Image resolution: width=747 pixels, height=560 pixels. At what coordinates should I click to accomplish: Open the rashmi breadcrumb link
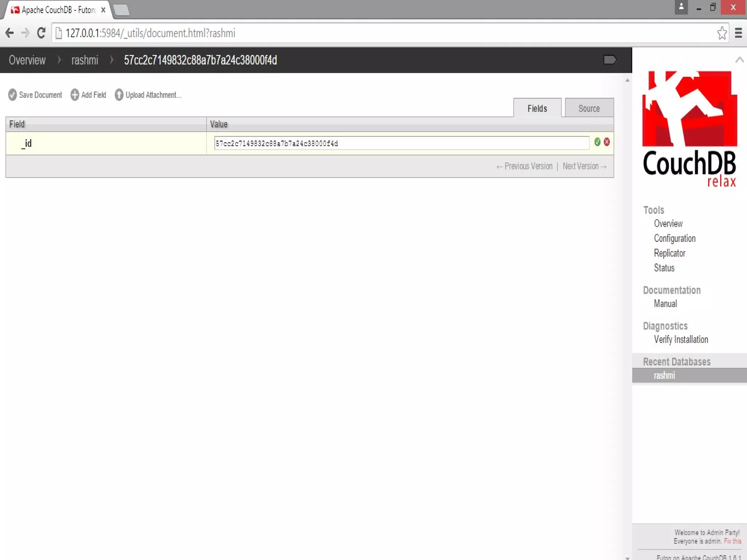pyautogui.click(x=85, y=60)
